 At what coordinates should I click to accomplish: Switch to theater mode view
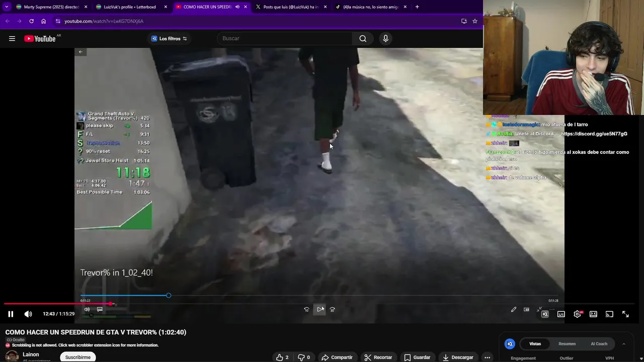click(x=593, y=314)
